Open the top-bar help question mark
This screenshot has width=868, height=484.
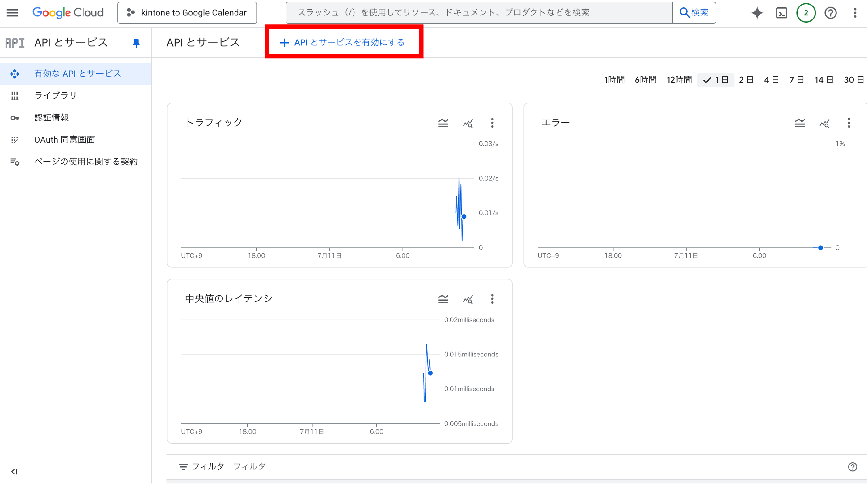pos(830,13)
